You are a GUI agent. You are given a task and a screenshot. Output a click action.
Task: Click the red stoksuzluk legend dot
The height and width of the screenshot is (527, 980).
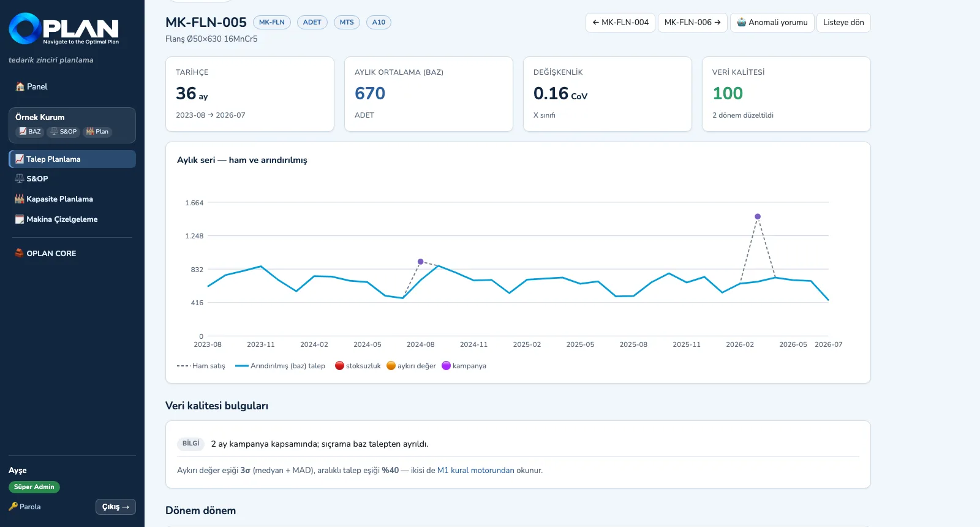pos(339,366)
